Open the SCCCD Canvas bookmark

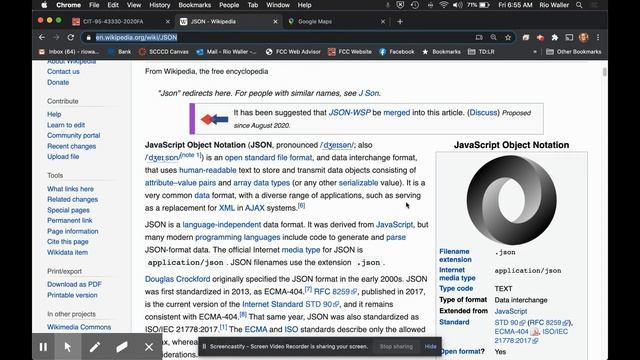164,52
